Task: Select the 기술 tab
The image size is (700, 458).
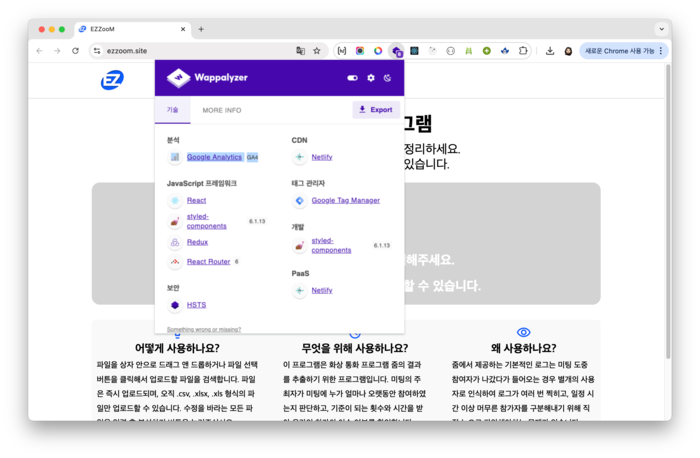Action: point(172,110)
